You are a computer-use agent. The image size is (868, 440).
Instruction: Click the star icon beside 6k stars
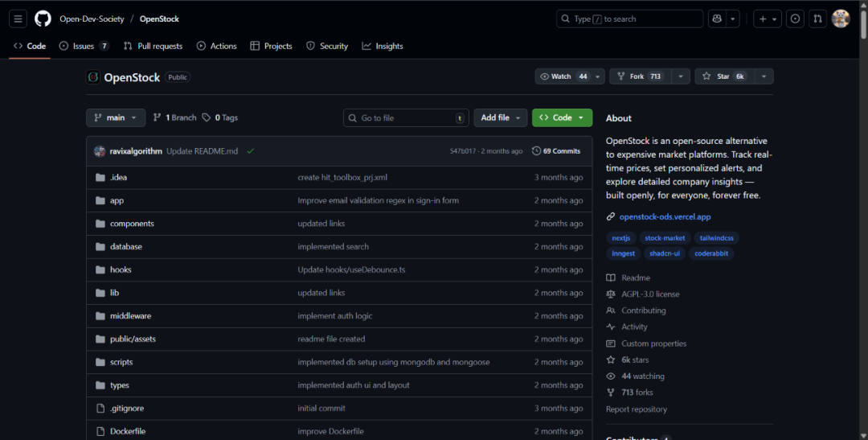pos(611,360)
